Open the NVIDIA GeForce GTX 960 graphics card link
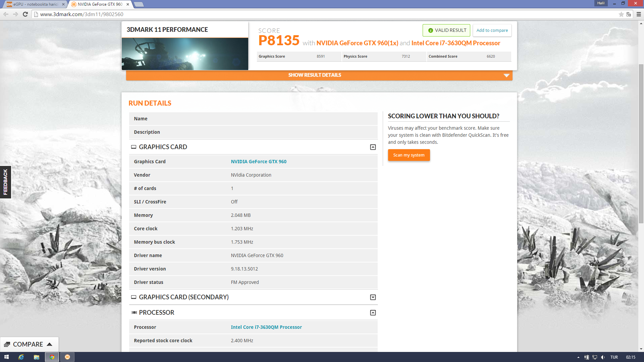The image size is (644, 362). click(259, 162)
